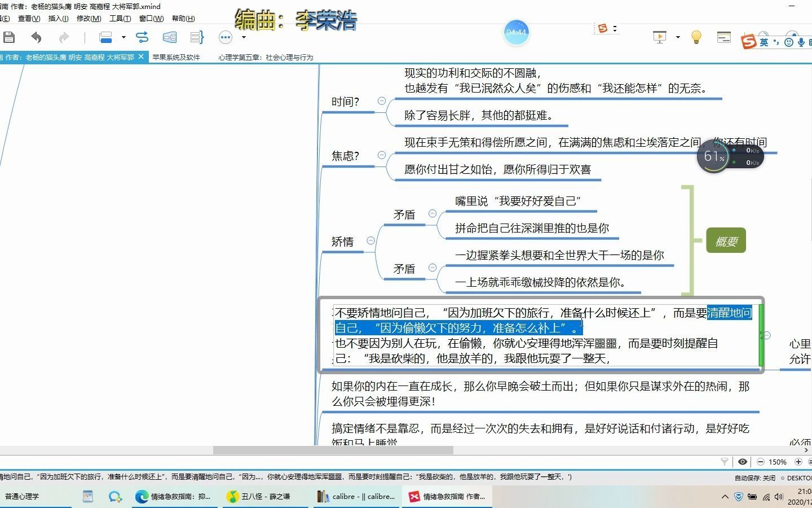The height and width of the screenshot is (508, 812).
Task: Toggle the eye visibility icon in status bar
Action: pos(743,462)
